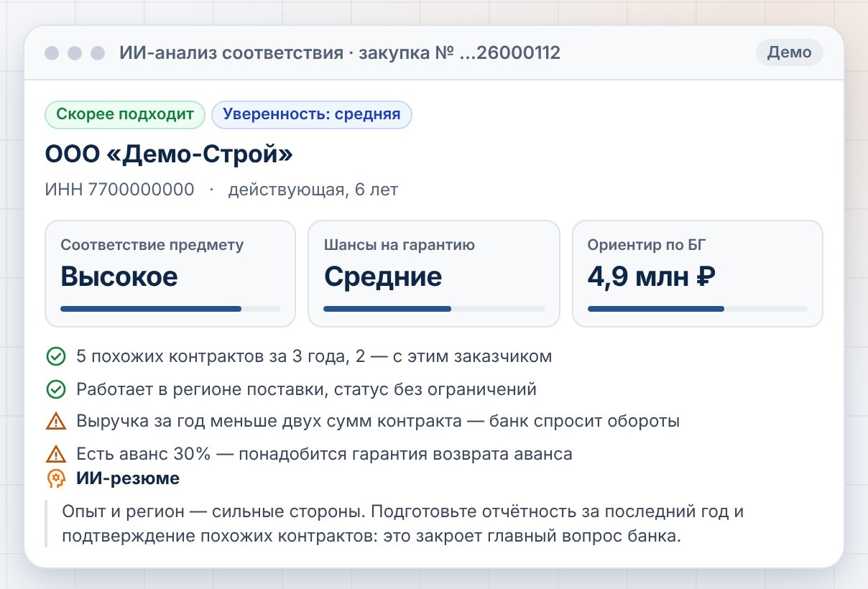Click the value Средние
Viewport: 868px width, 589px height.
click(383, 277)
